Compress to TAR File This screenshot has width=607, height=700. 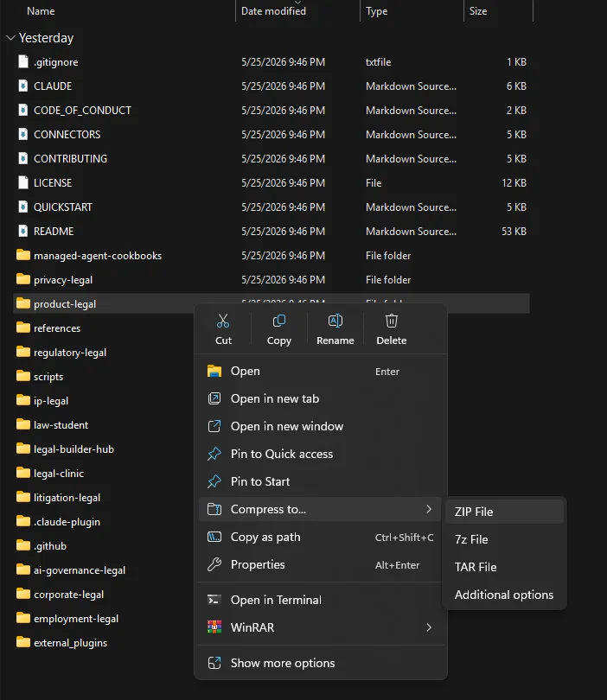coord(504,567)
